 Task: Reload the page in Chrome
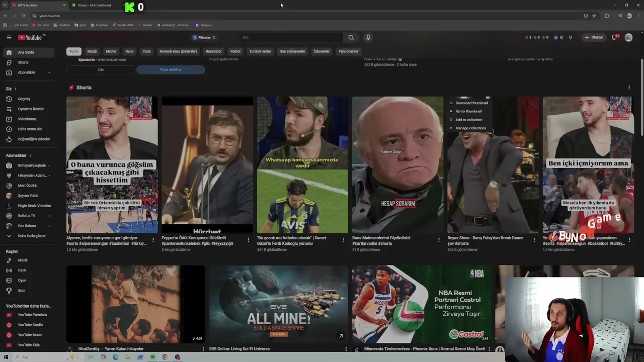click(x=23, y=16)
